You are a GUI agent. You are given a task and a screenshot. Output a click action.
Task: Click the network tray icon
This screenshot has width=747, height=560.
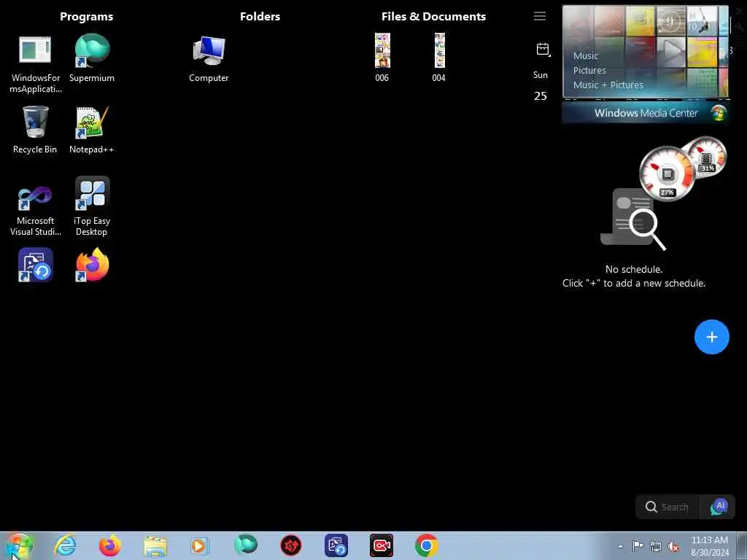point(656,546)
